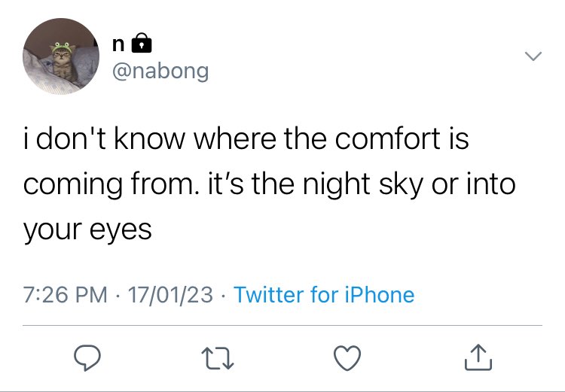Click the words "your eyes" in the tweet

click(x=87, y=230)
